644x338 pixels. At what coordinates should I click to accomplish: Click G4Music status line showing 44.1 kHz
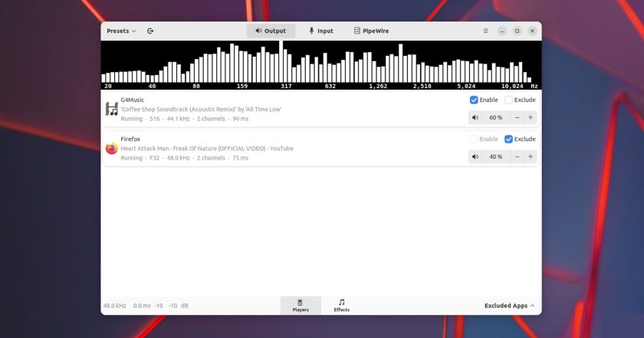click(185, 119)
